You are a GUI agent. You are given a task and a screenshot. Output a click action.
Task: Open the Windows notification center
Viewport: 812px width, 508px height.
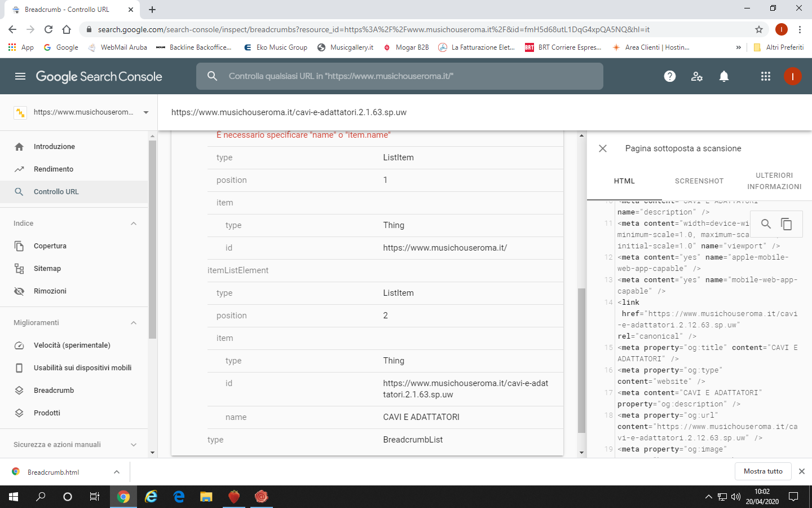pos(793,497)
